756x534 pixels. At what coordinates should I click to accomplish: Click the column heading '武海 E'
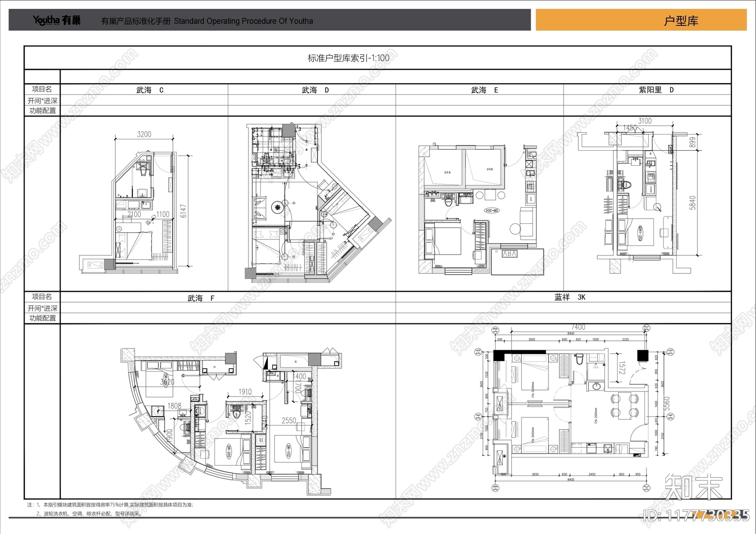pos(484,90)
